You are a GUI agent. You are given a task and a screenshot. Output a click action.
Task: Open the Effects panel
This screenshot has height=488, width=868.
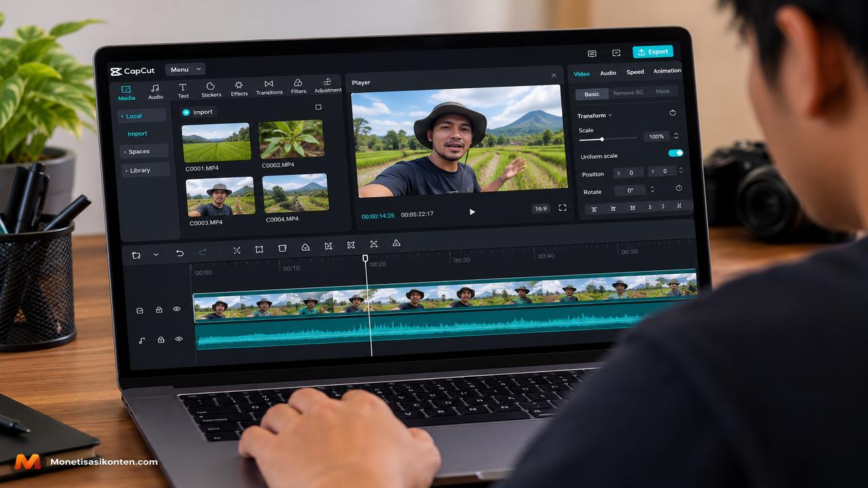pyautogui.click(x=239, y=89)
